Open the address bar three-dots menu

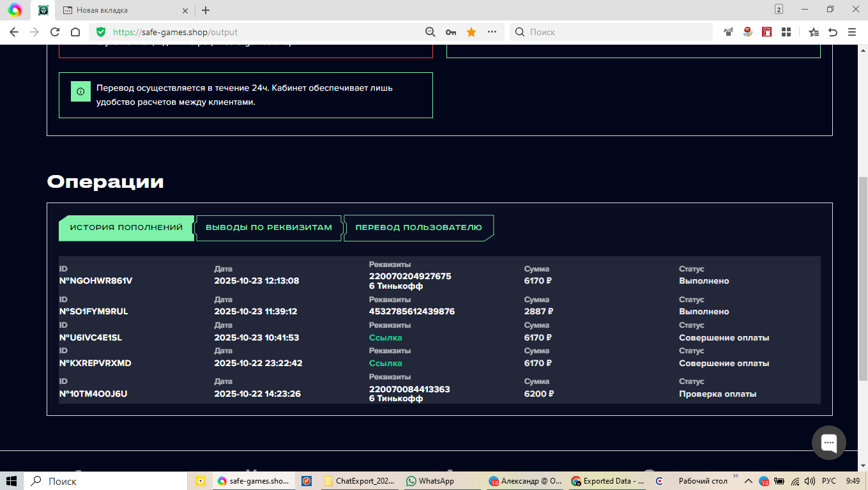point(492,32)
